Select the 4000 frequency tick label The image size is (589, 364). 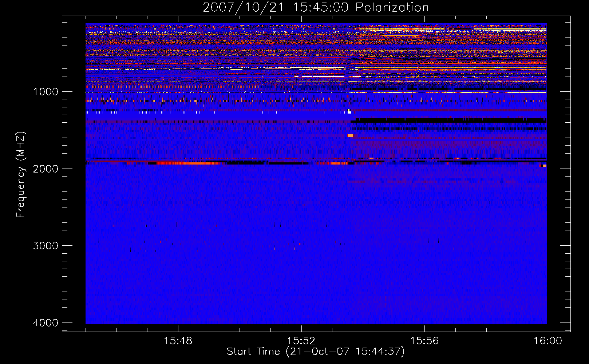(x=46, y=323)
